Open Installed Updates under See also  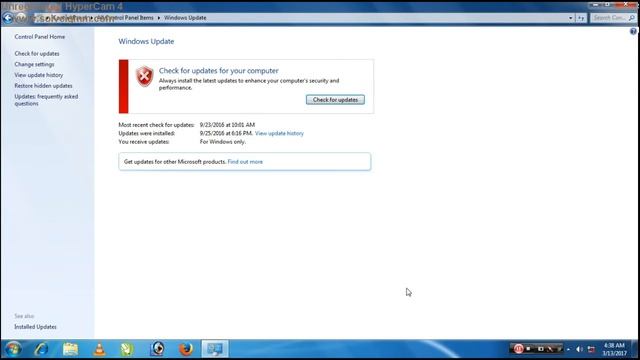[36, 327]
